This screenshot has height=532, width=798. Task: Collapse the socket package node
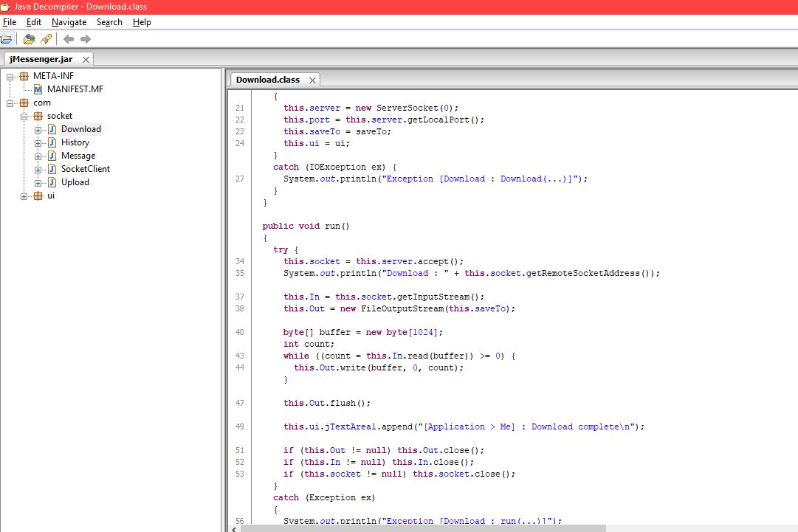(24, 116)
